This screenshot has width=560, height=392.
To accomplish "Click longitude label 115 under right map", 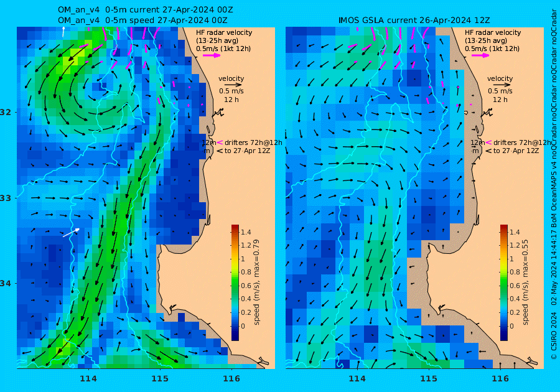I will coord(429,379).
